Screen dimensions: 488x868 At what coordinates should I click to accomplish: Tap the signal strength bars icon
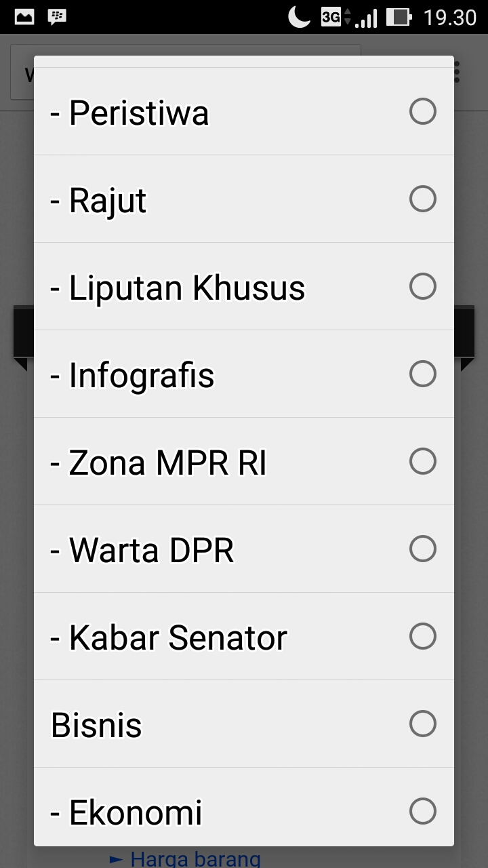point(366,18)
